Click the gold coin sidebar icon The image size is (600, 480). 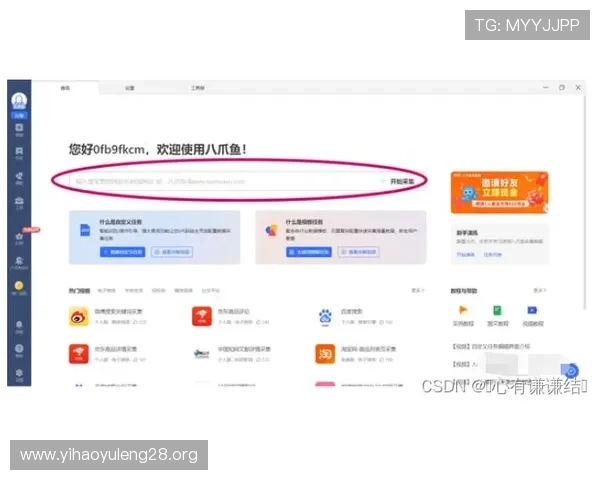coord(19,285)
